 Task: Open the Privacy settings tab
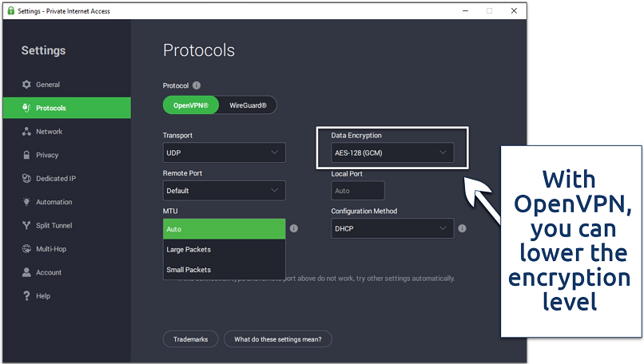tap(67, 155)
